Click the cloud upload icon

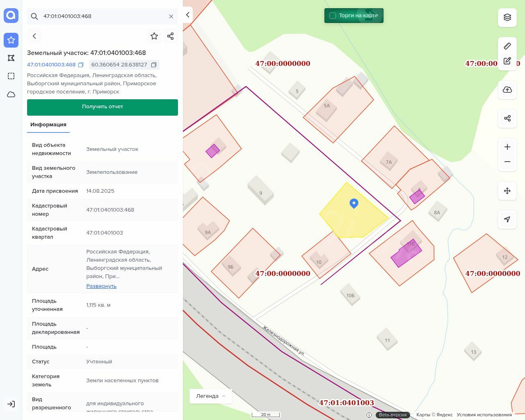[507, 90]
